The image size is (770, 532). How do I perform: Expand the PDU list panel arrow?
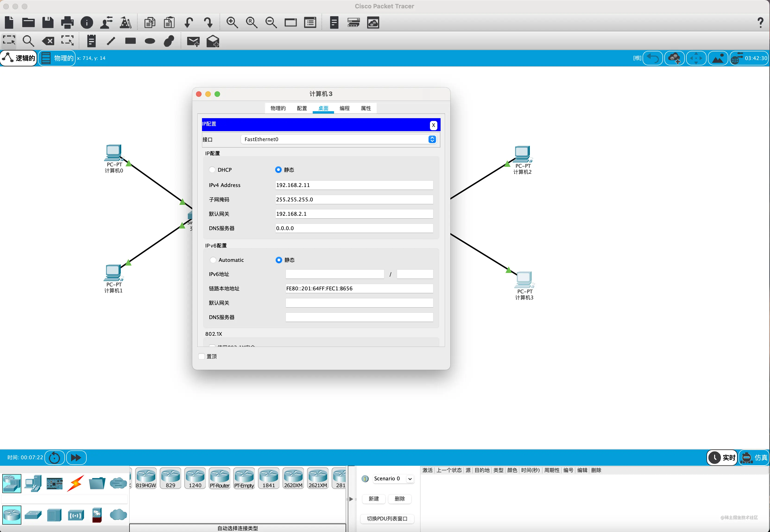click(351, 499)
